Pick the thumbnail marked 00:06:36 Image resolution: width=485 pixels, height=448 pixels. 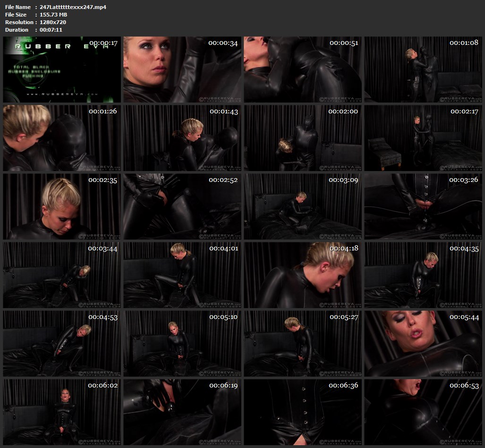click(x=303, y=412)
